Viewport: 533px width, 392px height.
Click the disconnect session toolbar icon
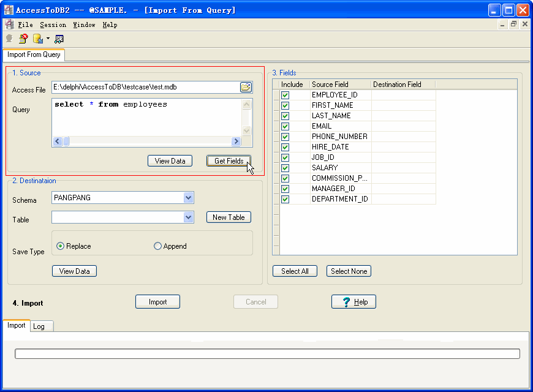pyautogui.click(x=23, y=39)
